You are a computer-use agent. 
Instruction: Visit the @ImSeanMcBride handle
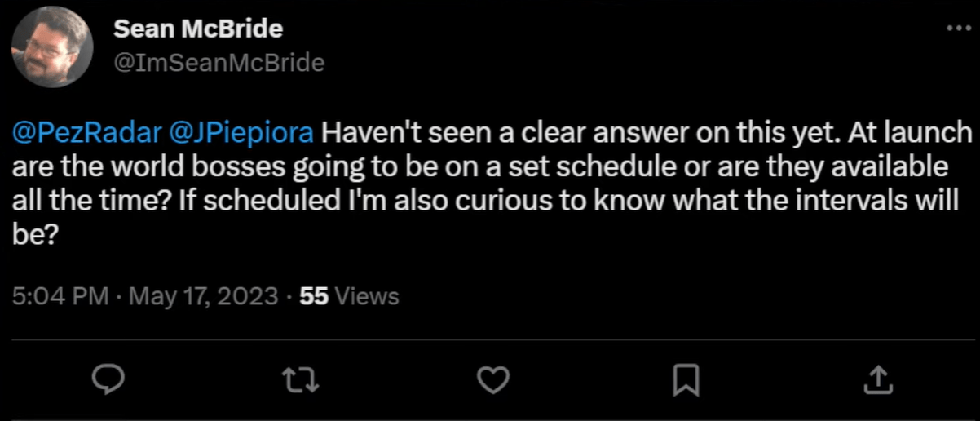point(219,63)
